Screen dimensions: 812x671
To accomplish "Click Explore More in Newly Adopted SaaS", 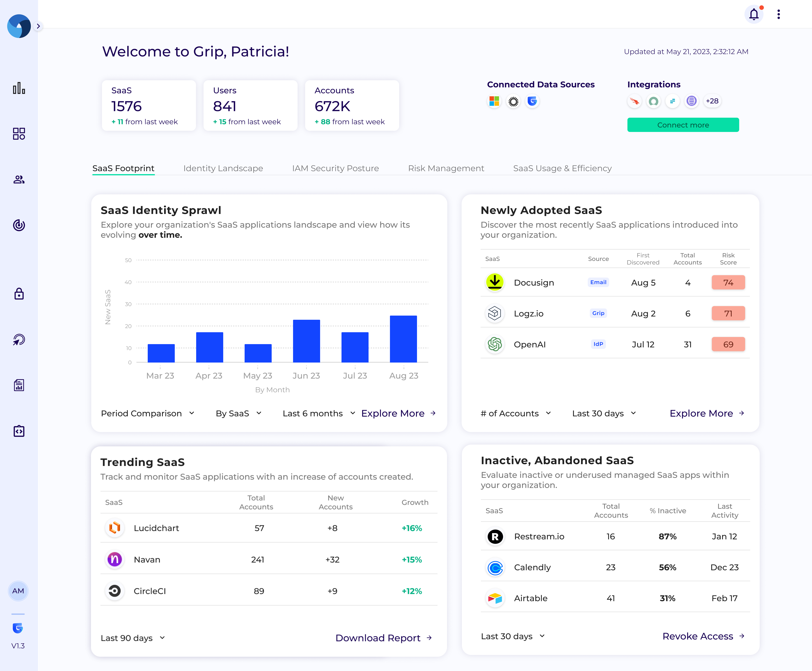I will [707, 413].
